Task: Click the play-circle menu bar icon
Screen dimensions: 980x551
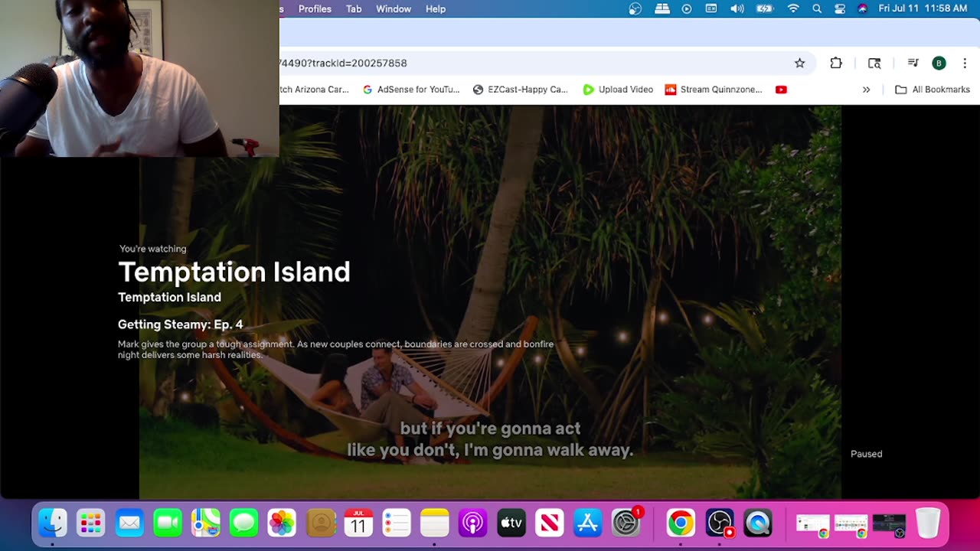Action: coord(687,9)
